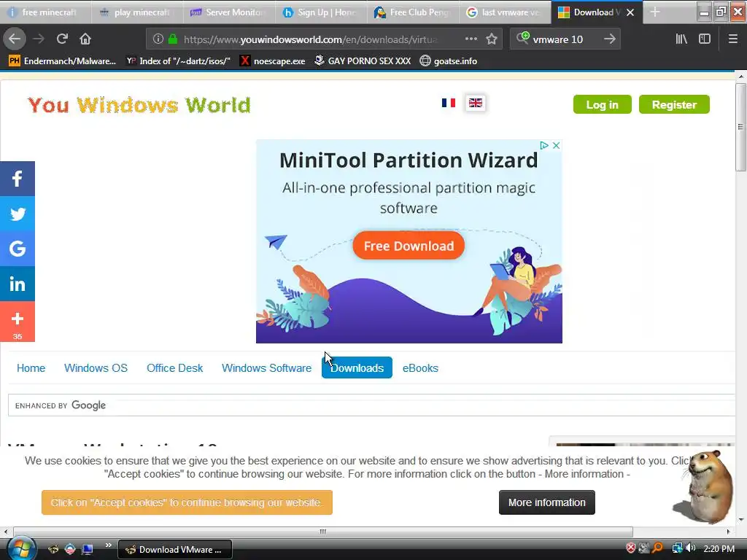Share on Twitter sidebar button
747x560 pixels.
tap(18, 214)
